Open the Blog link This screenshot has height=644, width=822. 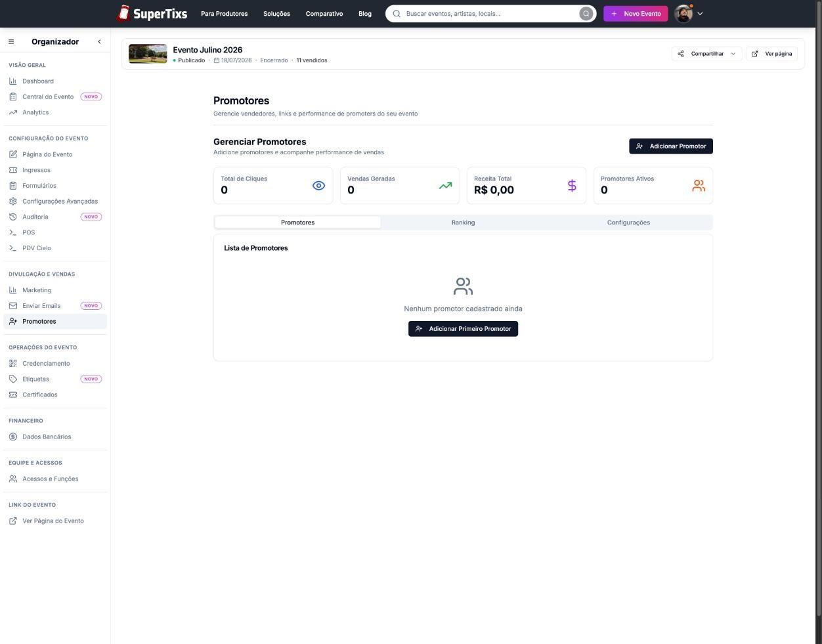point(365,14)
